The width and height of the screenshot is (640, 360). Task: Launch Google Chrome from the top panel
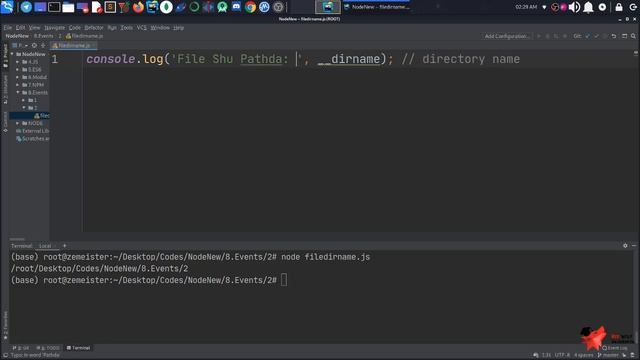(250, 7)
